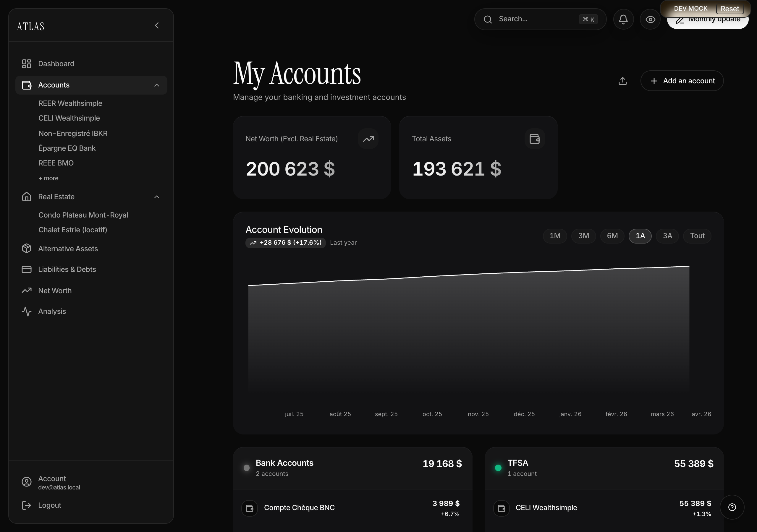Click the Real Estate house icon
The image size is (757, 532).
pyautogui.click(x=26, y=197)
